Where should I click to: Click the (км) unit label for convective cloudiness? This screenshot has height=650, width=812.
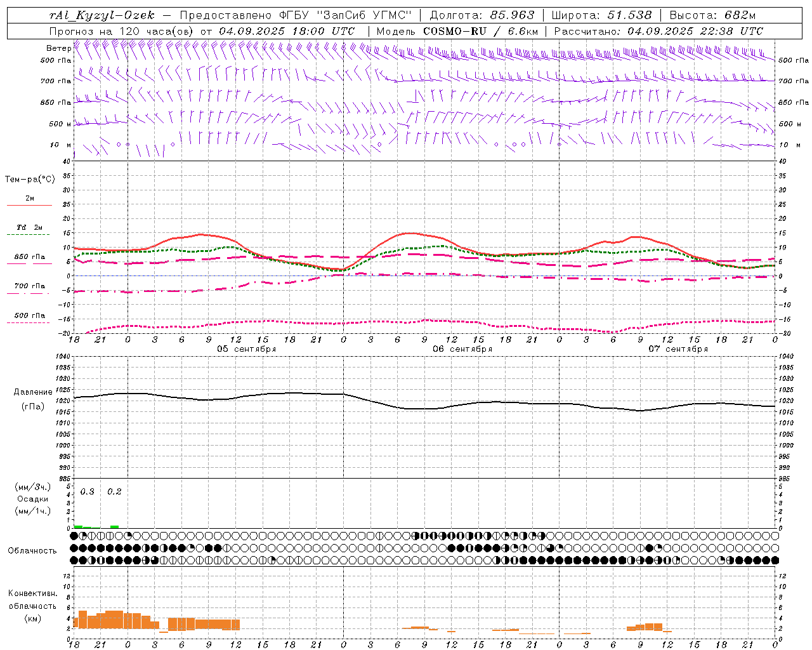point(32,618)
